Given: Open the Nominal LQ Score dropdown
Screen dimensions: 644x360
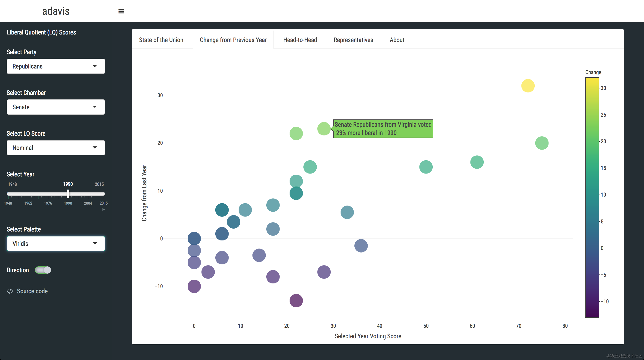Looking at the screenshot, I should click(56, 148).
